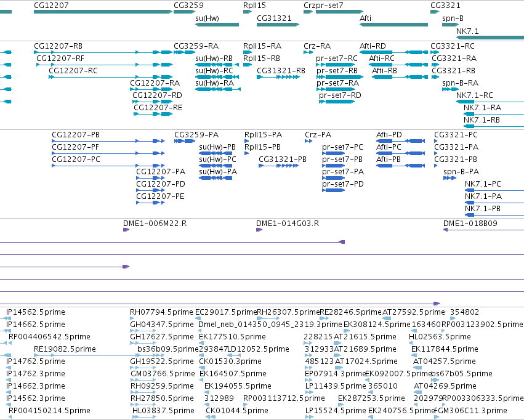Click transcript CG12207-RE label
This screenshot has width=524, height=420.
tap(158, 108)
